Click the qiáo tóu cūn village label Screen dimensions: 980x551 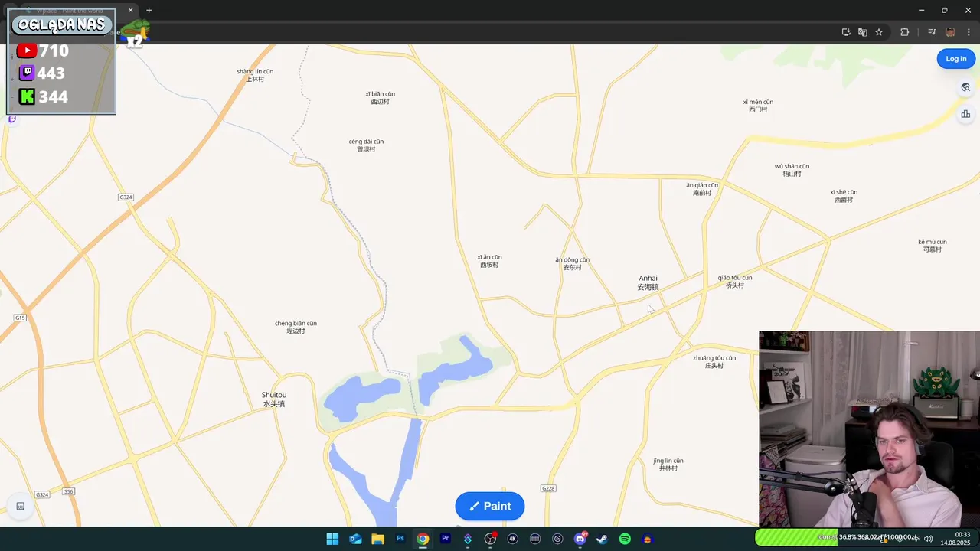click(735, 281)
